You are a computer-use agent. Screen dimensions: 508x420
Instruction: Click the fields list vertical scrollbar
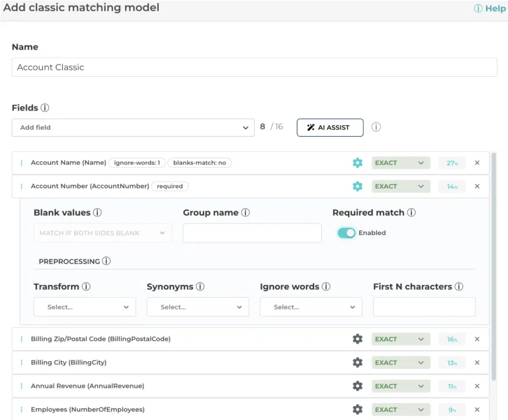tap(494, 267)
